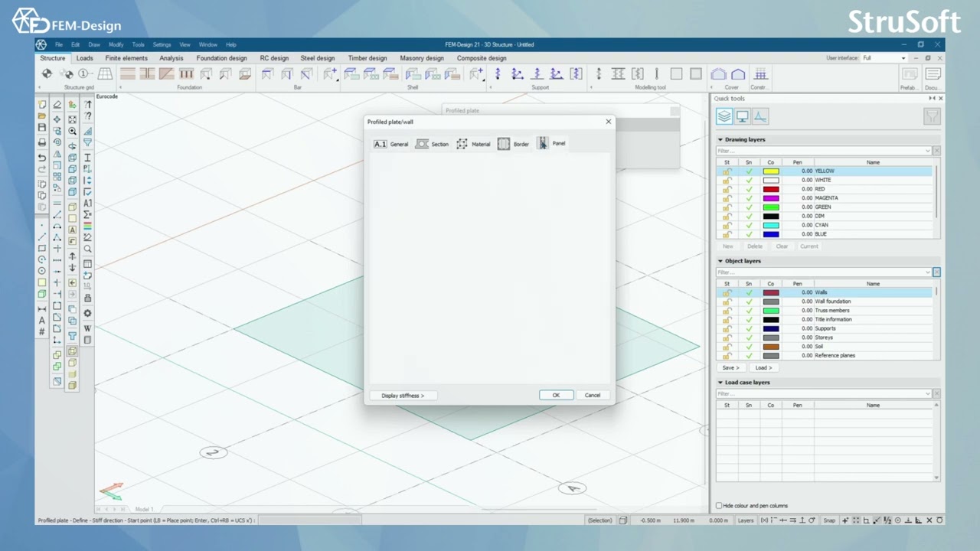This screenshot has width=980, height=551.
Task: Click the Truss members layer color swatch
Action: (x=771, y=311)
